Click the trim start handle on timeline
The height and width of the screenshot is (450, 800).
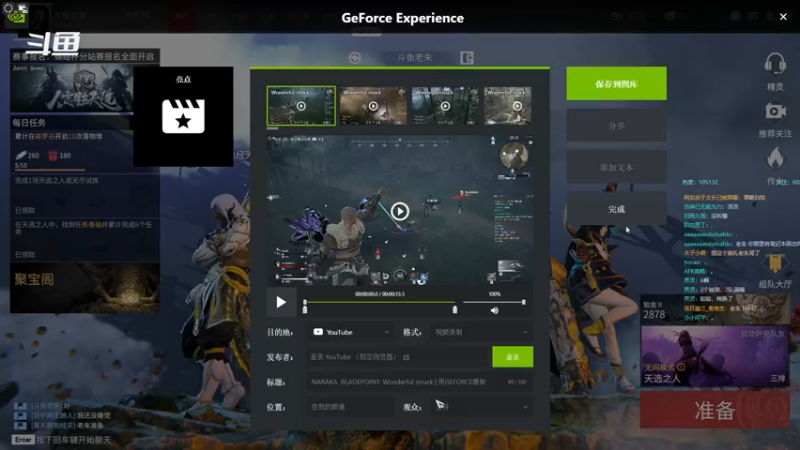305,310
